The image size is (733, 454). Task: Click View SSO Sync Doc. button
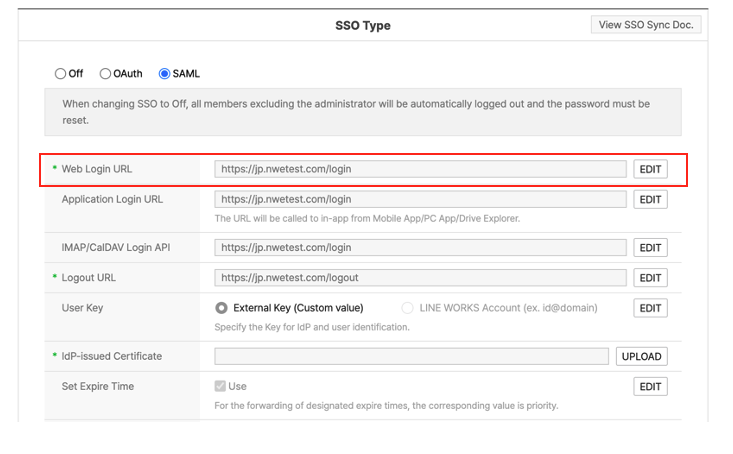click(646, 25)
